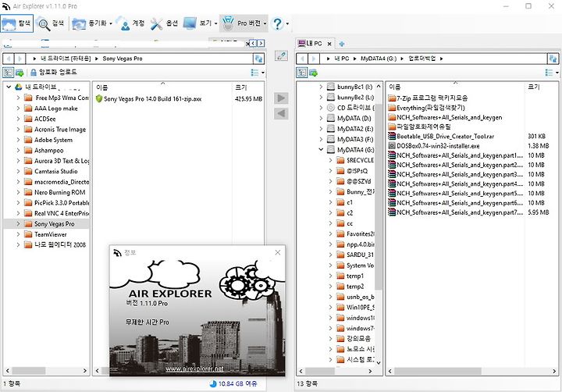
Task: Open the 검색 (Search) tool
Action: point(51,23)
